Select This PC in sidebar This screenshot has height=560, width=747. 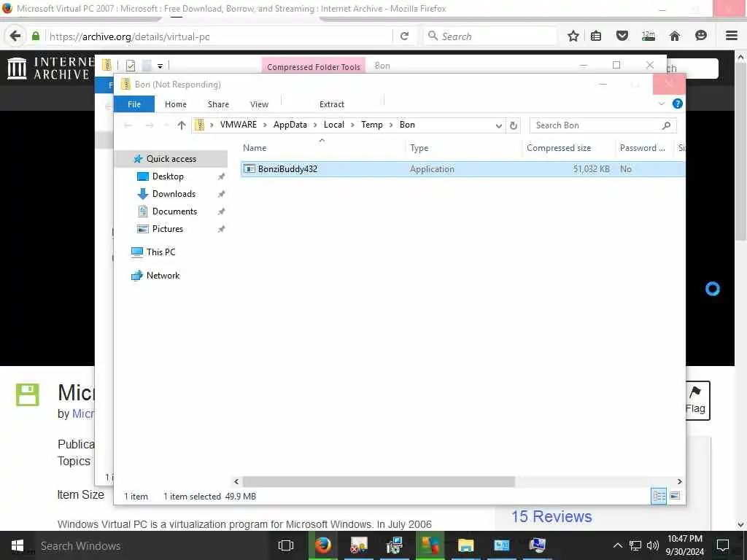pyautogui.click(x=160, y=252)
